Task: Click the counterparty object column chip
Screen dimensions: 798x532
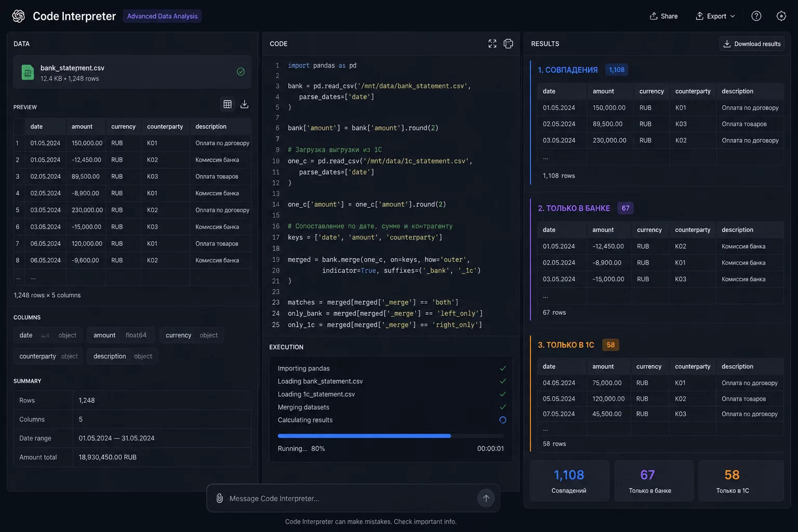Action: [x=48, y=356]
